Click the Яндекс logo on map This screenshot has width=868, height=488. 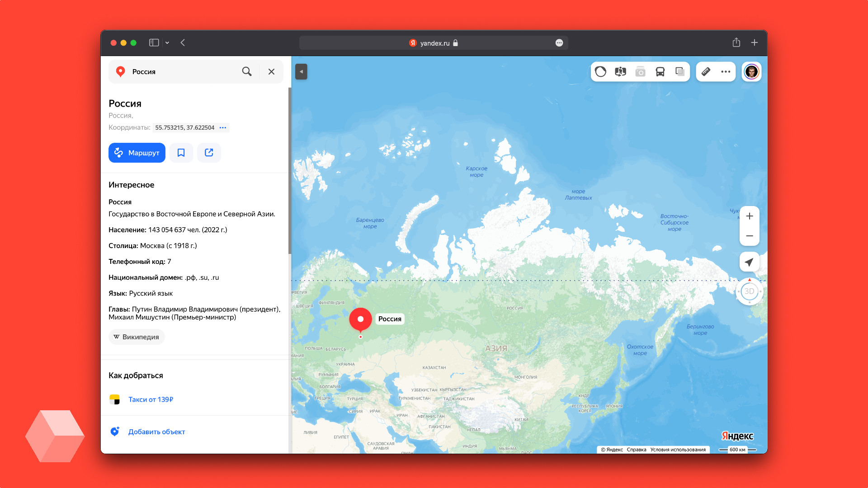pyautogui.click(x=737, y=436)
